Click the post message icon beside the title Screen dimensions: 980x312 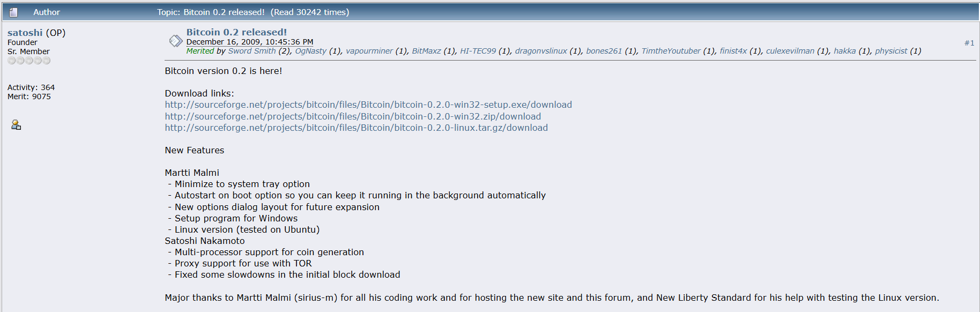click(176, 41)
